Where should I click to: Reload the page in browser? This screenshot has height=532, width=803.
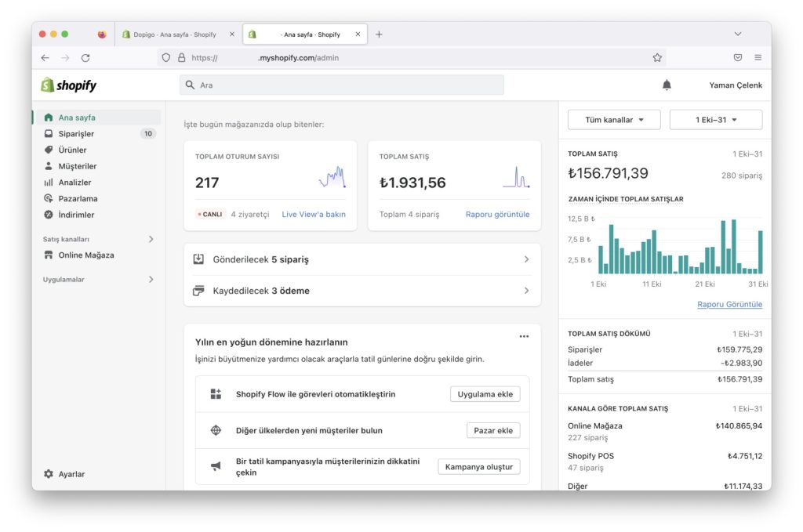(x=85, y=58)
